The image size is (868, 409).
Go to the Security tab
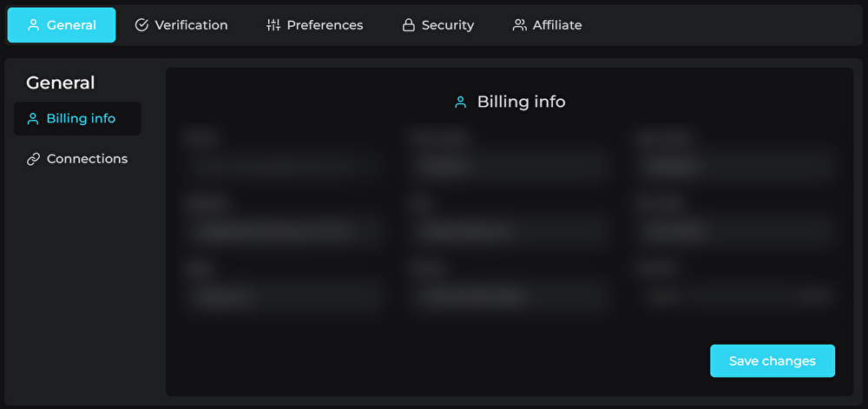tap(447, 25)
